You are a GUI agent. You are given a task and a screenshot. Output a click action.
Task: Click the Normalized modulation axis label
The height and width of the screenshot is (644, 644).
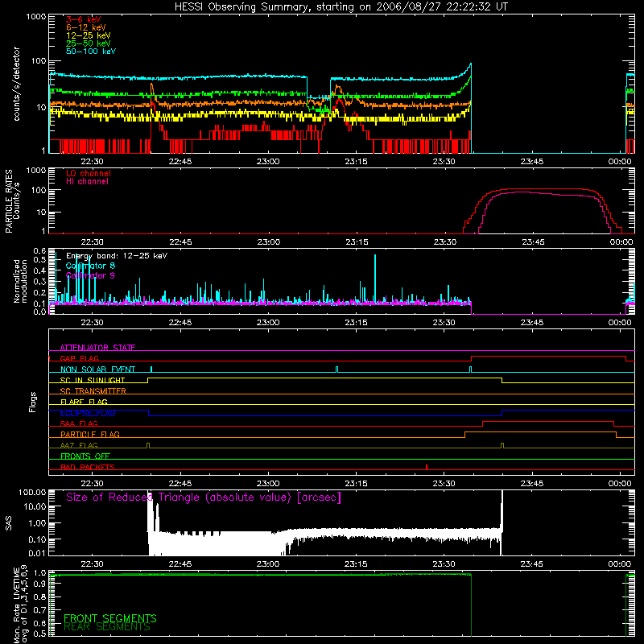(20, 281)
